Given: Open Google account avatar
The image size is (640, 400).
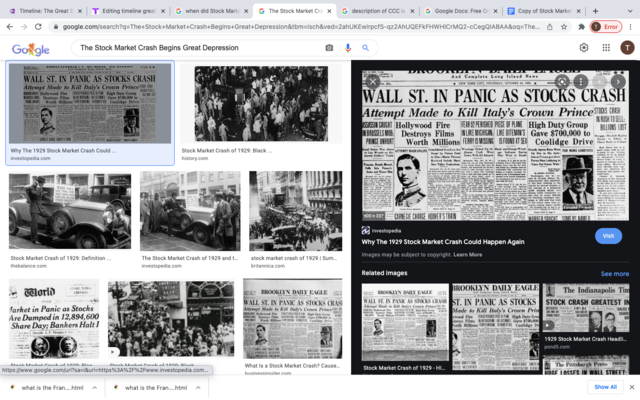Looking at the screenshot, I should click(x=627, y=48).
